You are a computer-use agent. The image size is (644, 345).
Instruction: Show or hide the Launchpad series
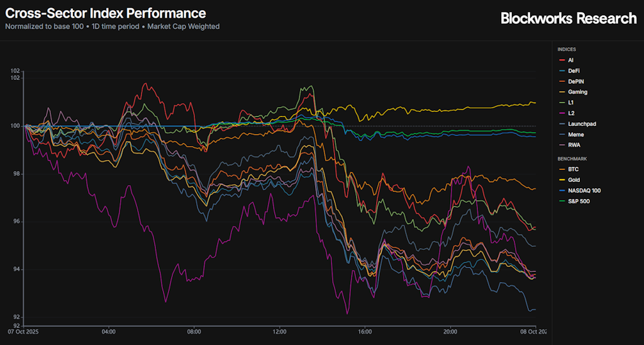click(x=580, y=124)
